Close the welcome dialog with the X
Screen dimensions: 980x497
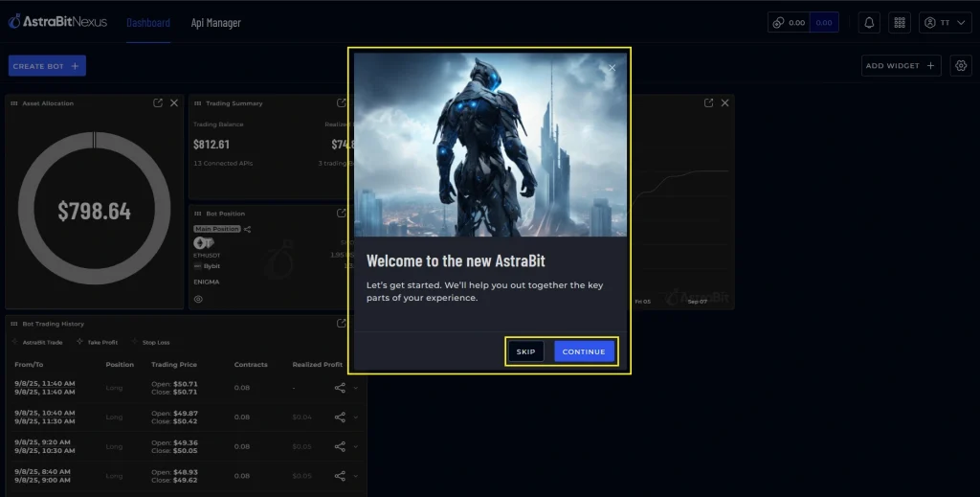coord(612,68)
